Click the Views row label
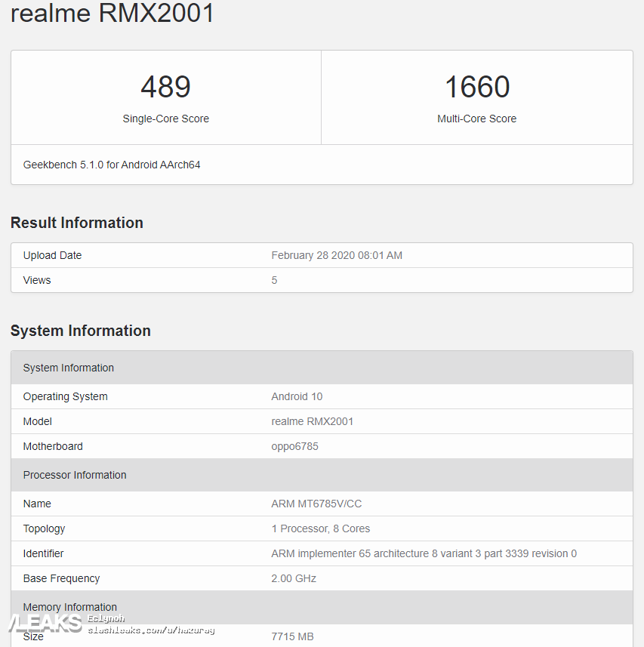Screen dimensions: 644x647 point(37,280)
